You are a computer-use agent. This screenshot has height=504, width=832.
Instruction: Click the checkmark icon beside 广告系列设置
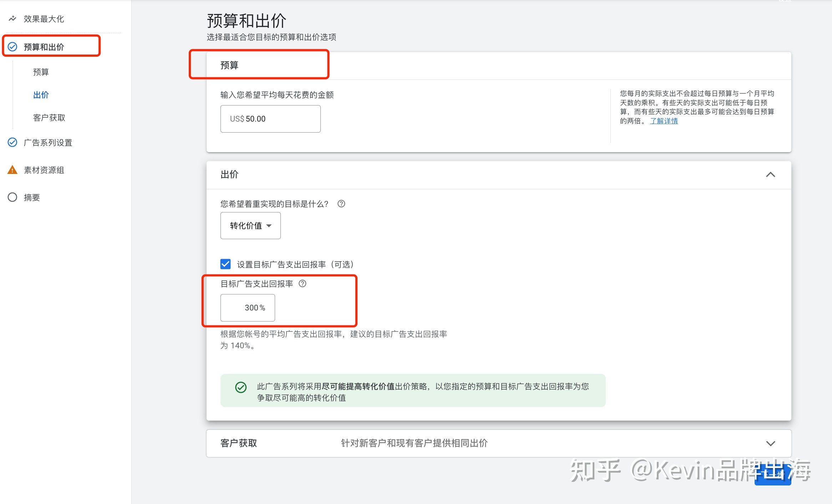12,143
